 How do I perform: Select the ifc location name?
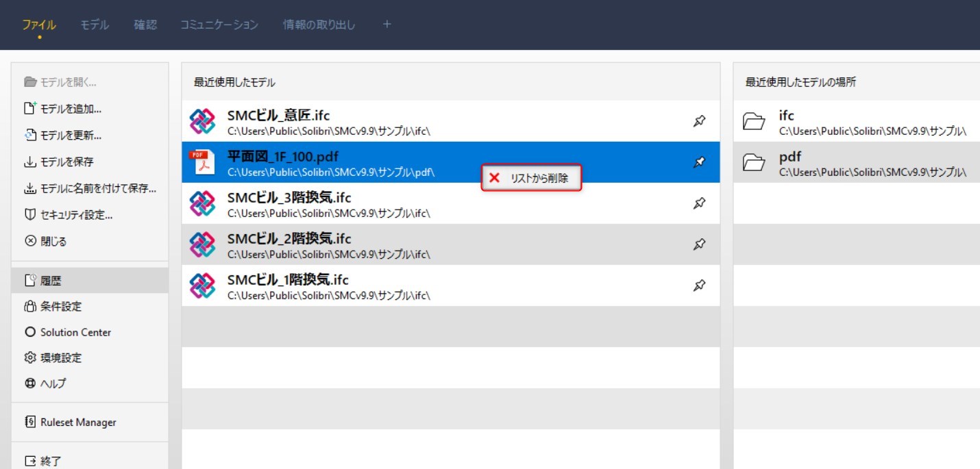pyautogui.click(x=786, y=116)
